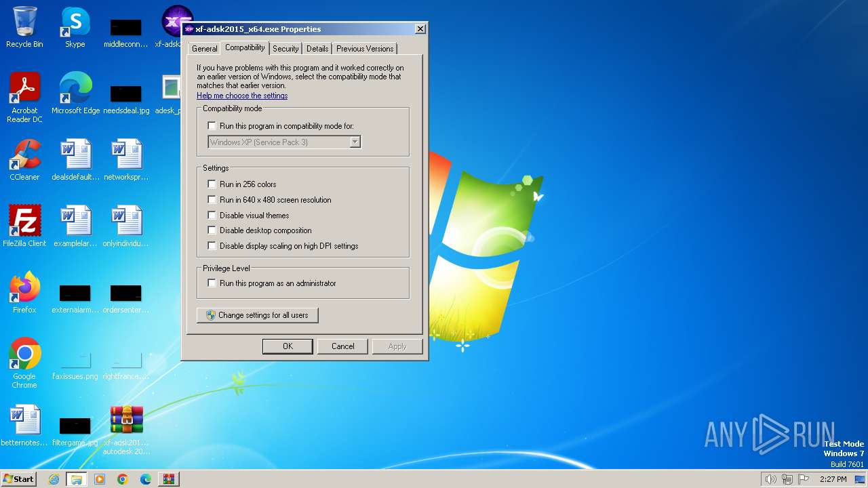Click Help me choose the settings link
The height and width of the screenshot is (488, 868).
pyautogui.click(x=242, y=96)
